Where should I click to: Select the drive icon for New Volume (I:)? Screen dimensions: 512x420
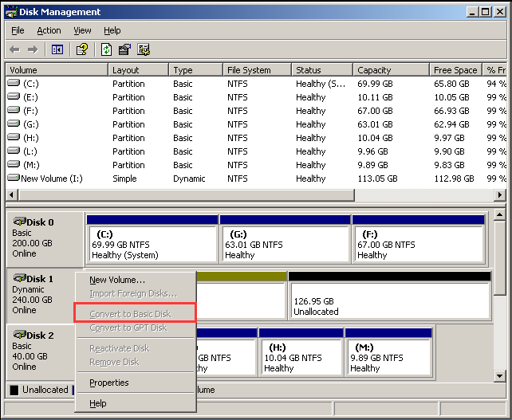pos(14,178)
